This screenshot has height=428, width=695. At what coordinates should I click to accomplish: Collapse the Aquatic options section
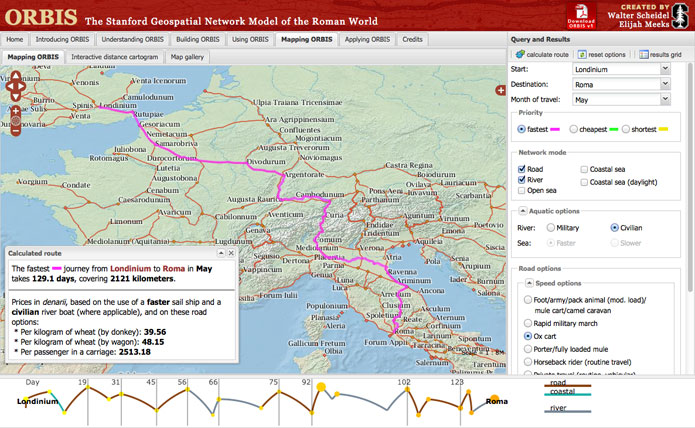pos(523,211)
